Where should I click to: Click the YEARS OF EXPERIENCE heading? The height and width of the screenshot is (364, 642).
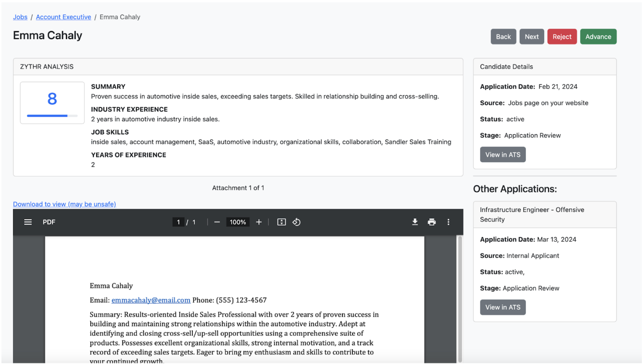(x=129, y=155)
